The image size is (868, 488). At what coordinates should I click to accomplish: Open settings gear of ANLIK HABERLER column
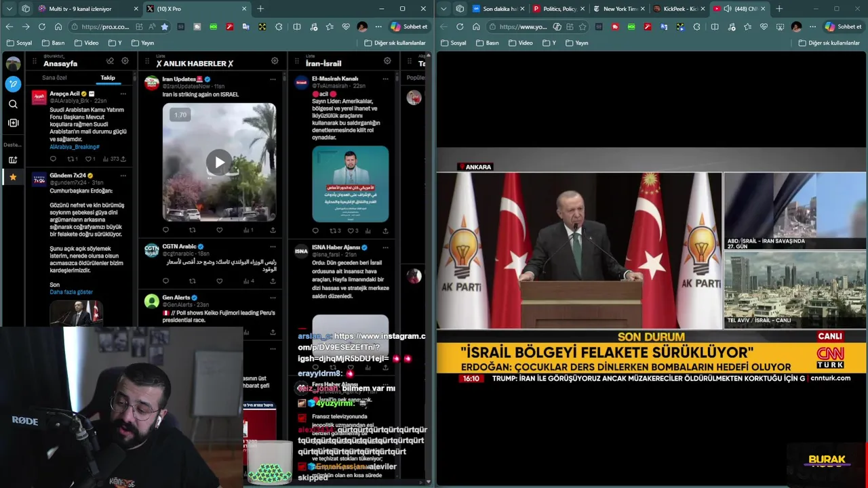pos(275,60)
